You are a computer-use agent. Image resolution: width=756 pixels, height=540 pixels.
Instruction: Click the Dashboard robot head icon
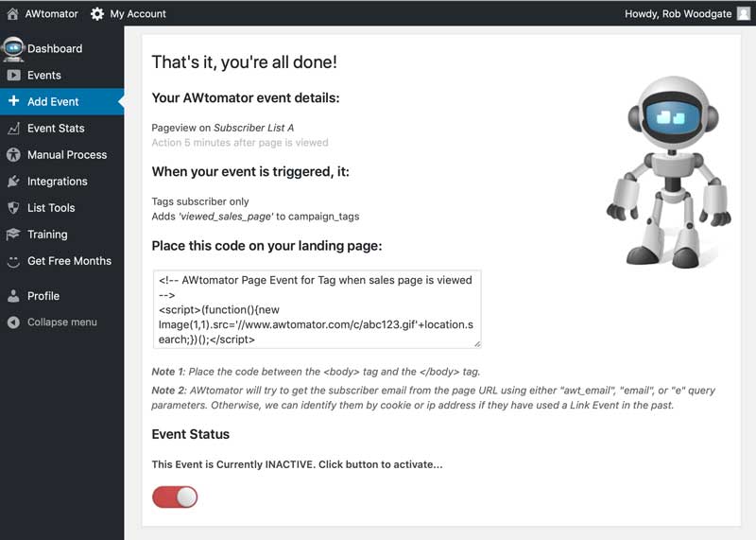tap(13, 49)
